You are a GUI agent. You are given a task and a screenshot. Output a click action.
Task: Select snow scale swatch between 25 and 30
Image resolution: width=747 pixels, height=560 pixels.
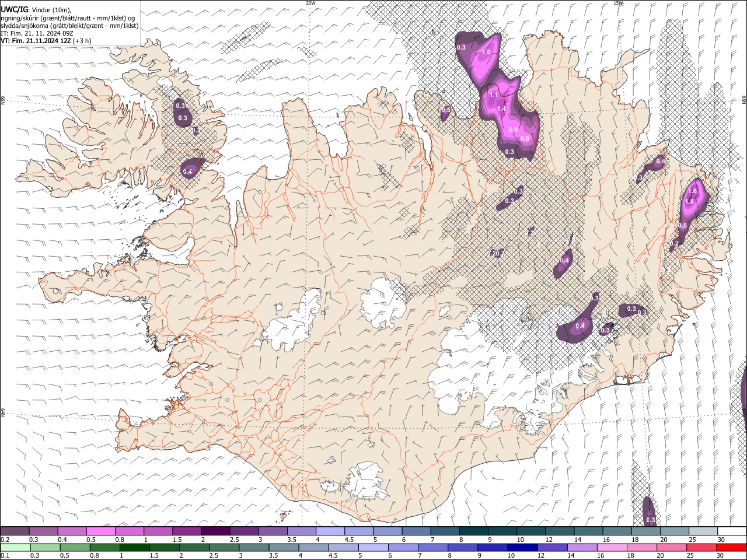[x=704, y=531]
